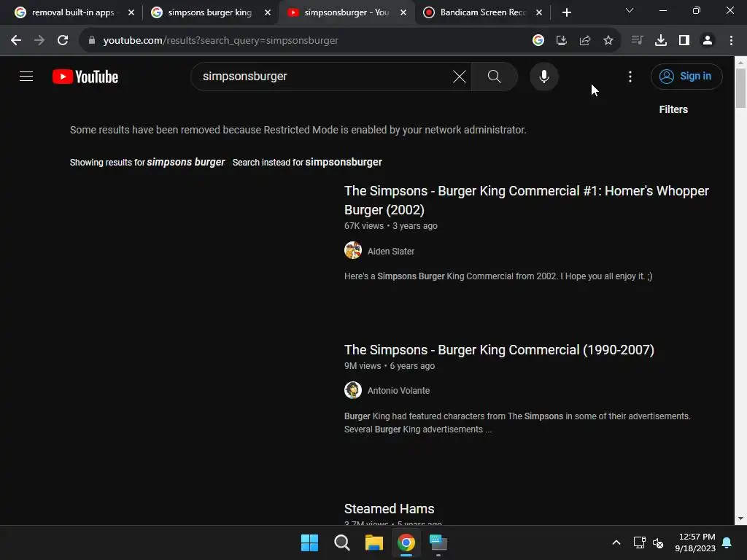Open a new browser tab

pyautogui.click(x=566, y=12)
